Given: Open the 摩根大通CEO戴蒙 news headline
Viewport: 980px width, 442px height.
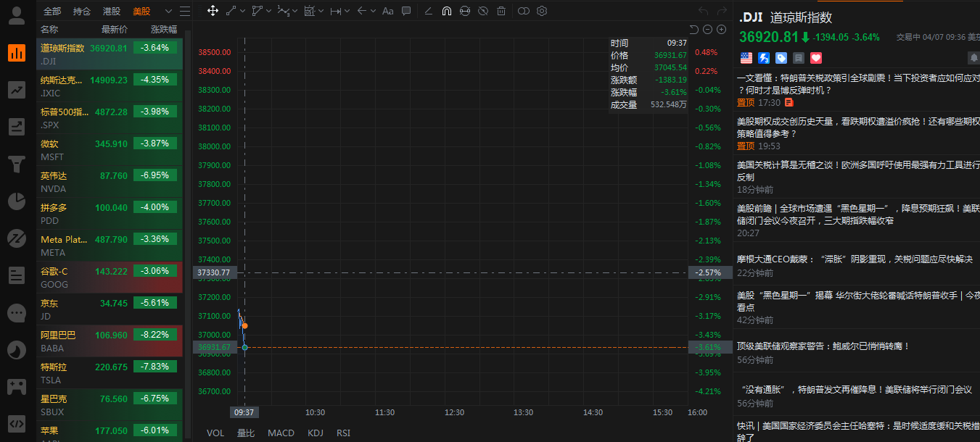Looking at the screenshot, I should (x=855, y=259).
